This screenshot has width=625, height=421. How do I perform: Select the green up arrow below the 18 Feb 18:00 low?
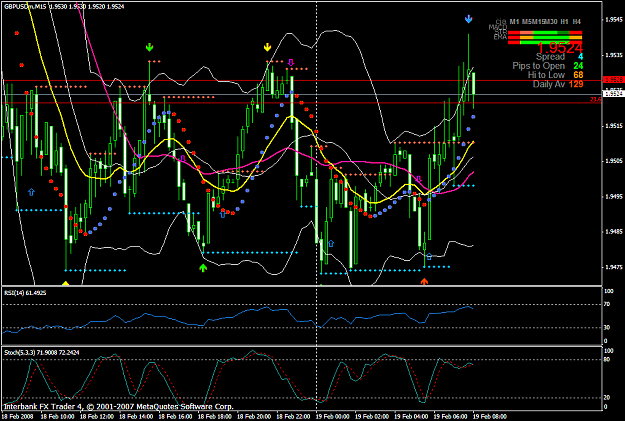(203, 268)
